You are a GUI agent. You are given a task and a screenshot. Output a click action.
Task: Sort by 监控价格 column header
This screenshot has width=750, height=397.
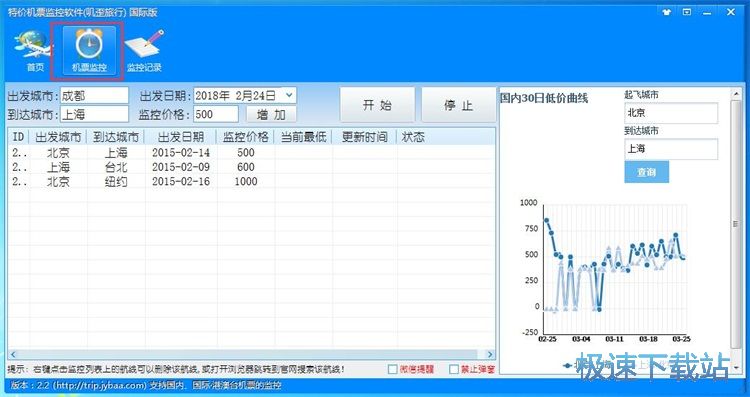coord(245,137)
